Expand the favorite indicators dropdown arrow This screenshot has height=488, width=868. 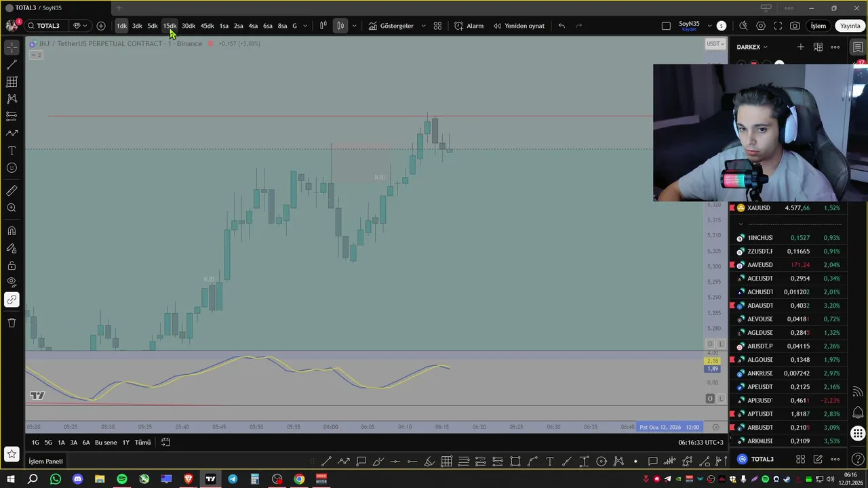click(x=424, y=26)
